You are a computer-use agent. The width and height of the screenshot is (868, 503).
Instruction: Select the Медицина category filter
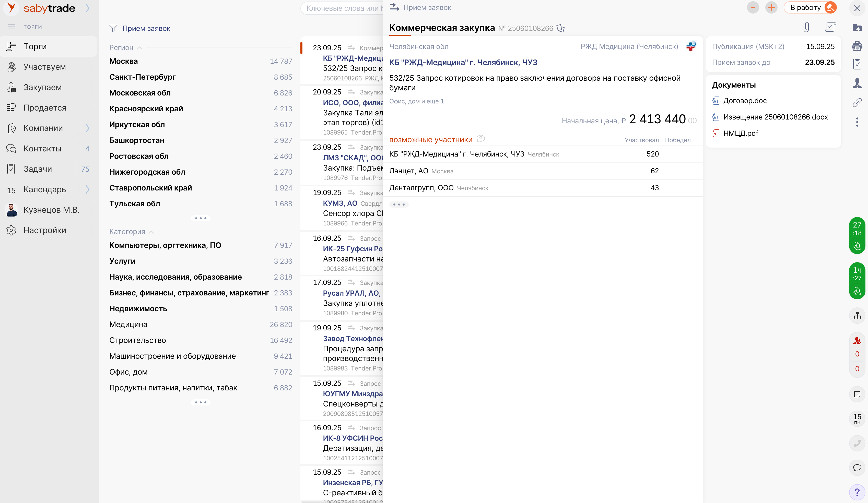click(128, 324)
